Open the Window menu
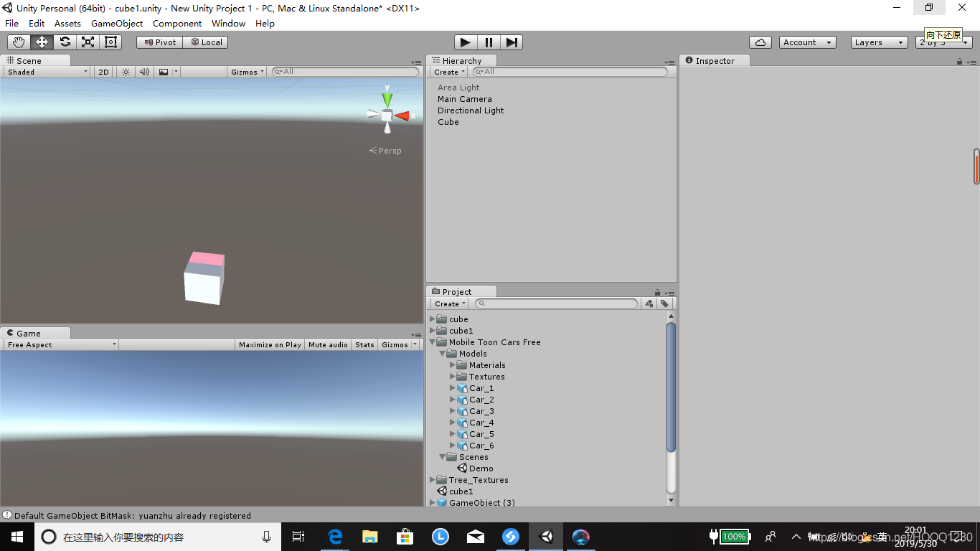 pos(228,24)
